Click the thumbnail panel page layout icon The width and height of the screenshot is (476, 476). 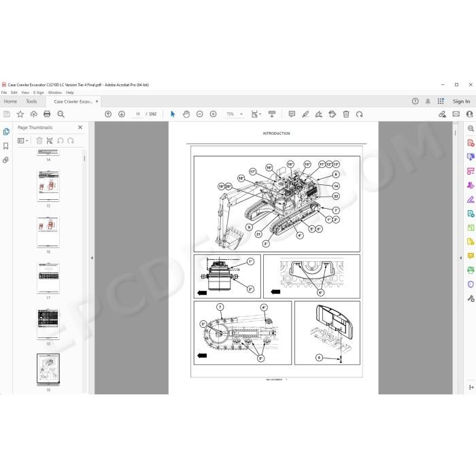point(50,141)
